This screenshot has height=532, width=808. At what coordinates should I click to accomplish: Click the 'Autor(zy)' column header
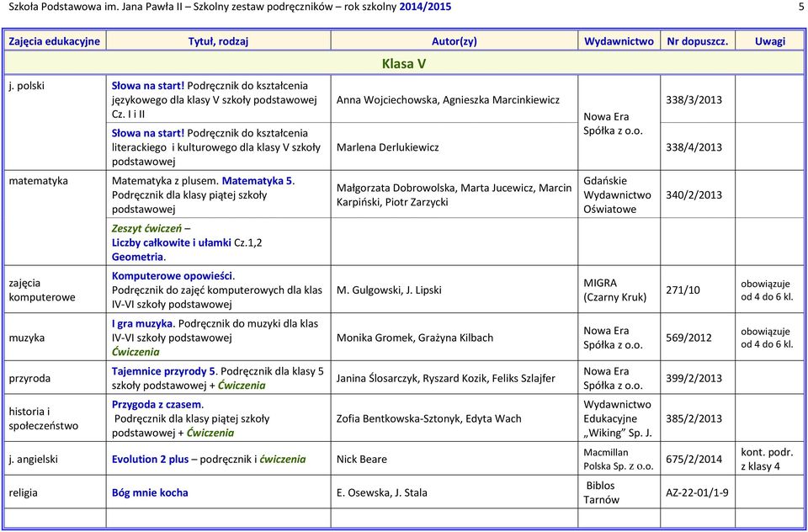[x=454, y=41]
